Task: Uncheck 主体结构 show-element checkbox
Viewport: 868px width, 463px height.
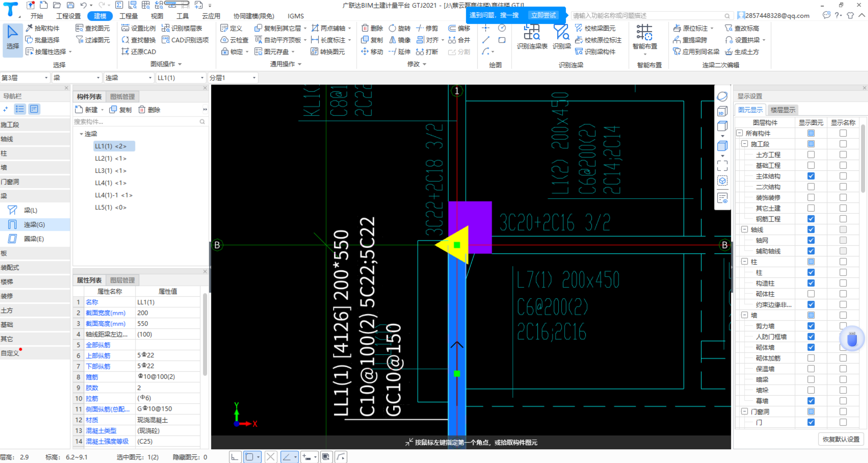Action: click(811, 176)
